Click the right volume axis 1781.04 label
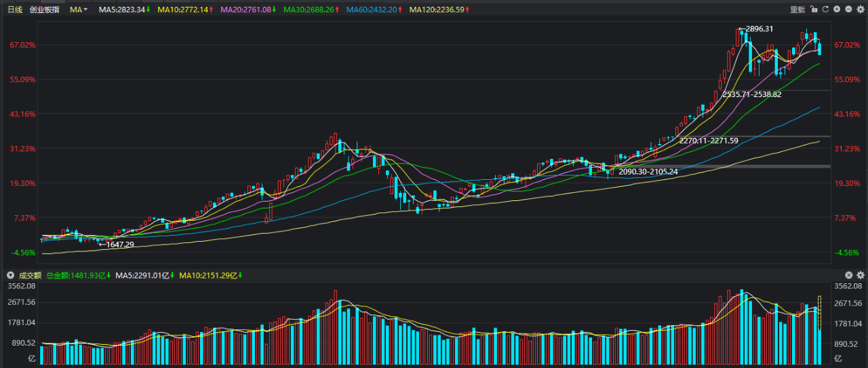Viewport: 868px width, 368px height. (848, 324)
